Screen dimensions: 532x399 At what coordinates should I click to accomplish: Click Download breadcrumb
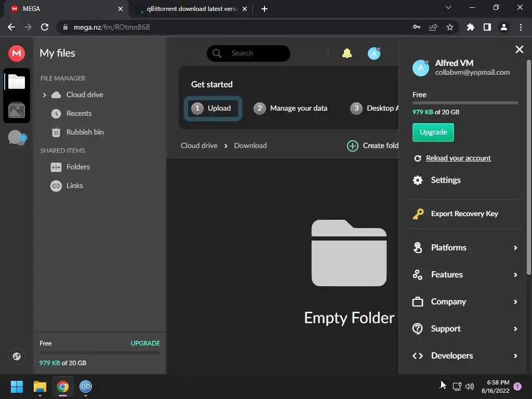point(250,145)
